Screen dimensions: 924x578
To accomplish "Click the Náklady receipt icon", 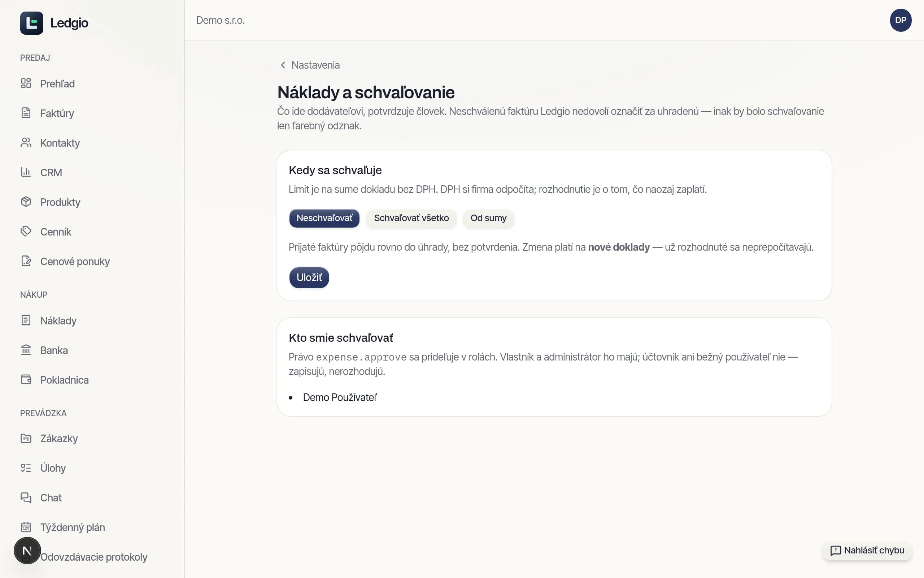I will tap(26, 320).
